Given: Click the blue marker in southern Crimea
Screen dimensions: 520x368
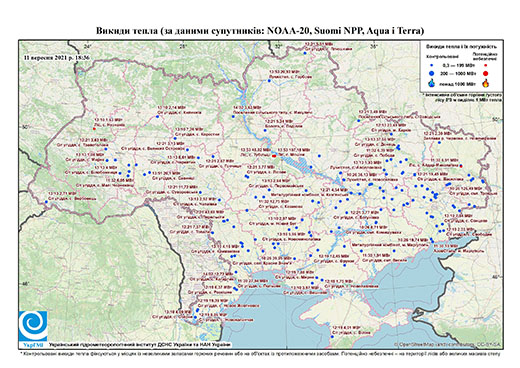Looking at the screenshot, I should [x=332, y=337].
